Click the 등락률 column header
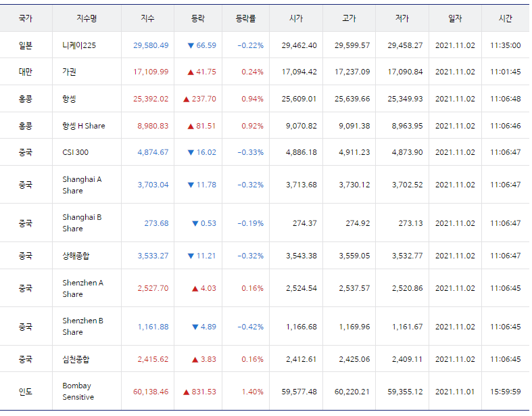This screenshot has width=532, height=416. coord(245,18)
